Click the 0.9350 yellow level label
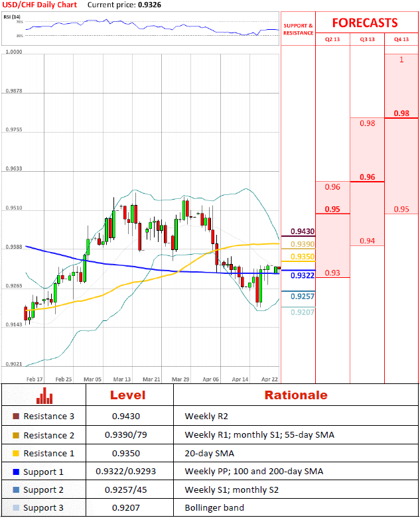Screen dimensions: 420x518 pos(303,257)
